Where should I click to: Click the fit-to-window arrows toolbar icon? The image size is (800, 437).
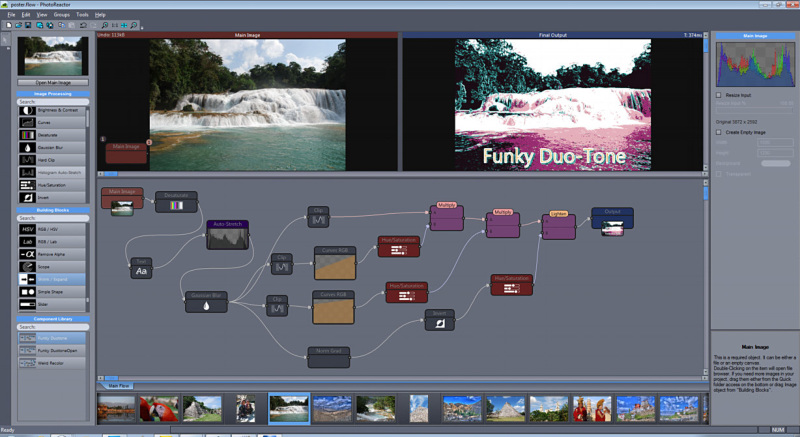click(124, 25)
